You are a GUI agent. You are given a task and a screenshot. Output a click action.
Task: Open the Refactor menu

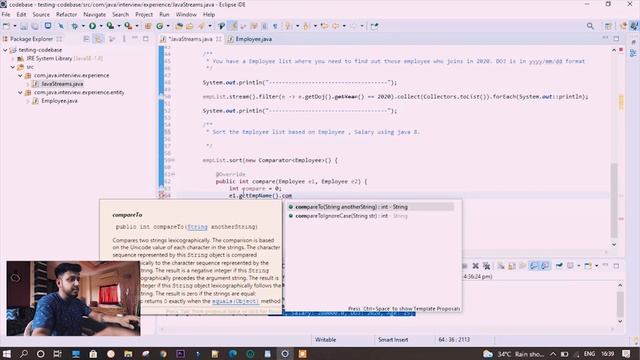(x=66, y=14)
